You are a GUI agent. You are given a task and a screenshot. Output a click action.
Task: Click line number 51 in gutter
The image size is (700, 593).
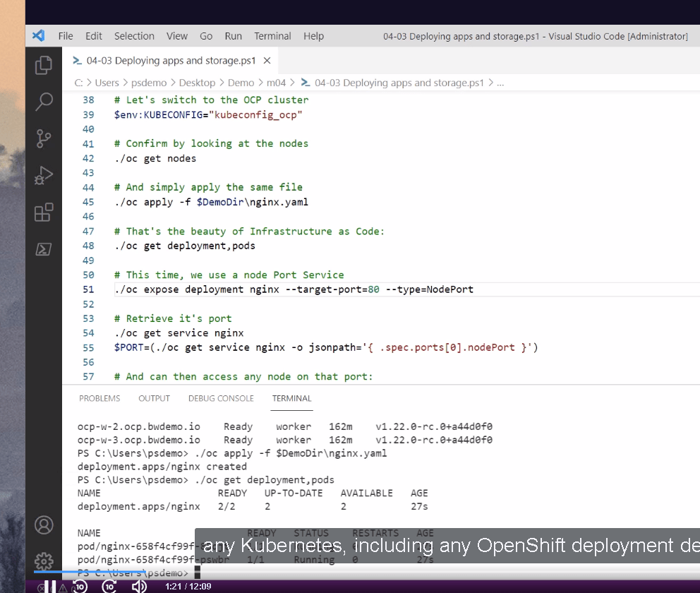click(x=88, y=289)
